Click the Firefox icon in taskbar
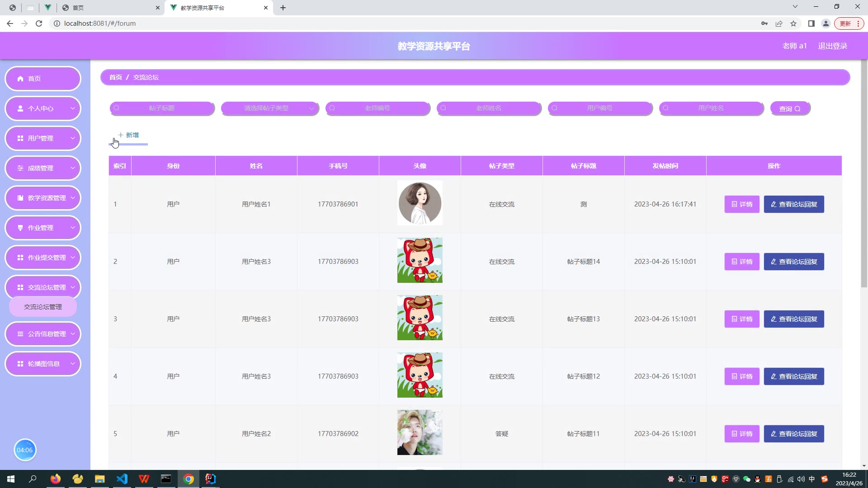Image resolution: width=868 pixels, height=488 pixels. (x=55, y=479)
